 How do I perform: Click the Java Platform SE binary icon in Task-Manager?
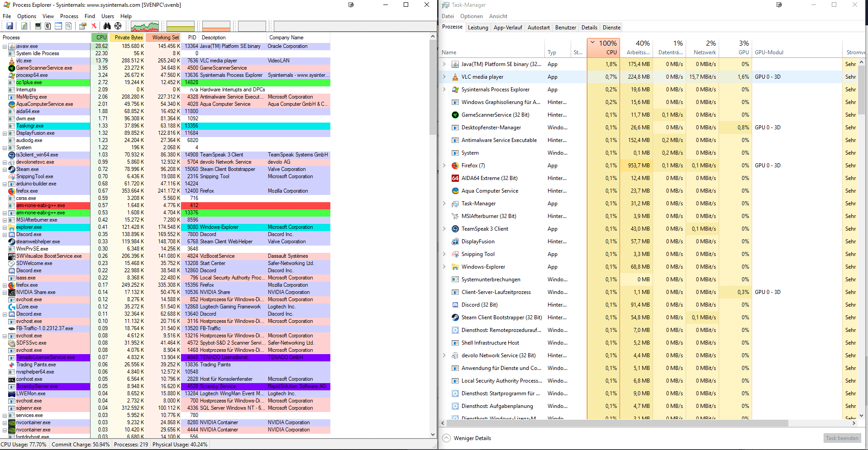[455, 64]
